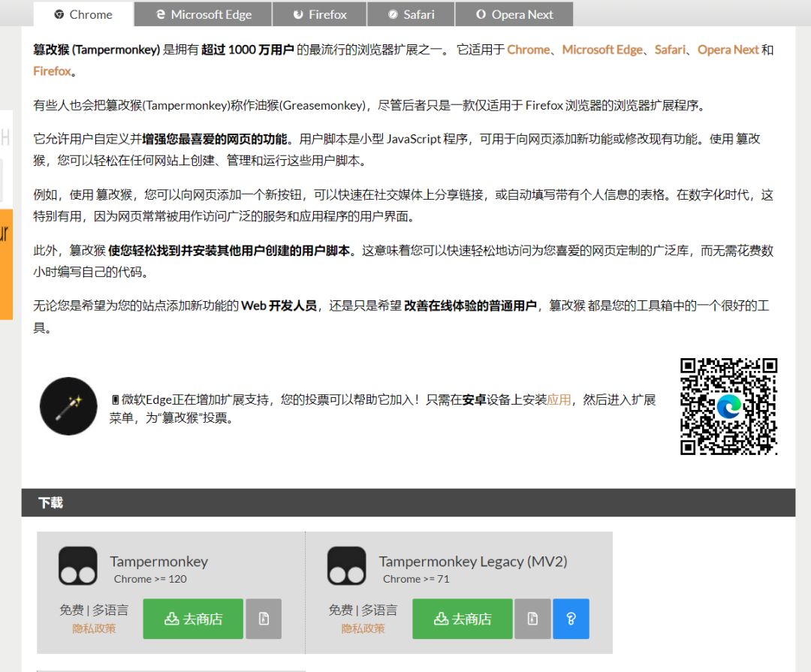Click the bold text 超过 1000 万用户

pos(248,50)
